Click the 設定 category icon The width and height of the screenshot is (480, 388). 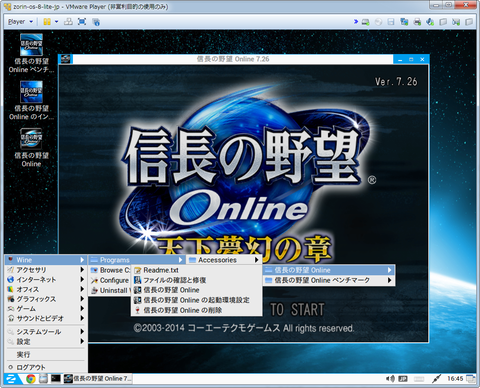tap(11, 341)
